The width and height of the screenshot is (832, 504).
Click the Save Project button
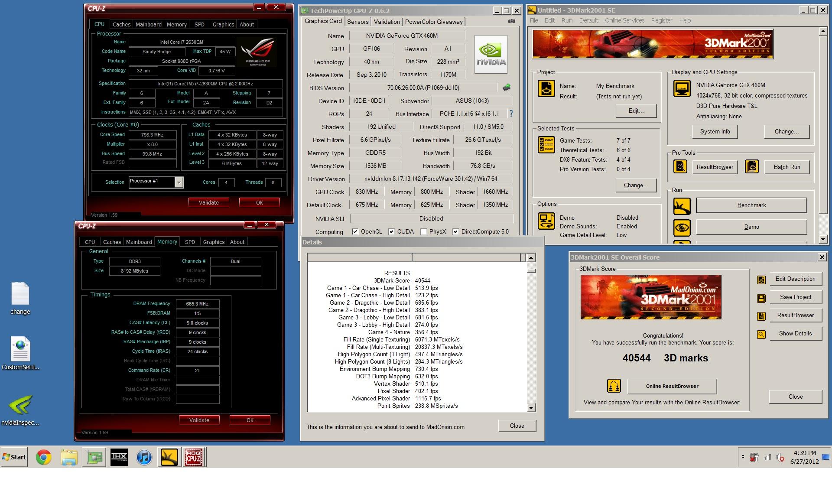coord(795,297)
